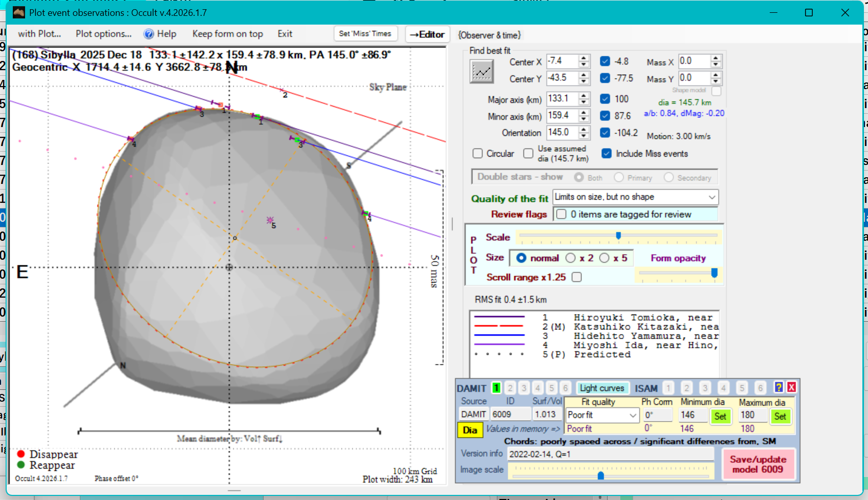The image size is (868, 500).
Task: Click the Editor button
Action: [x=427, y=34]
